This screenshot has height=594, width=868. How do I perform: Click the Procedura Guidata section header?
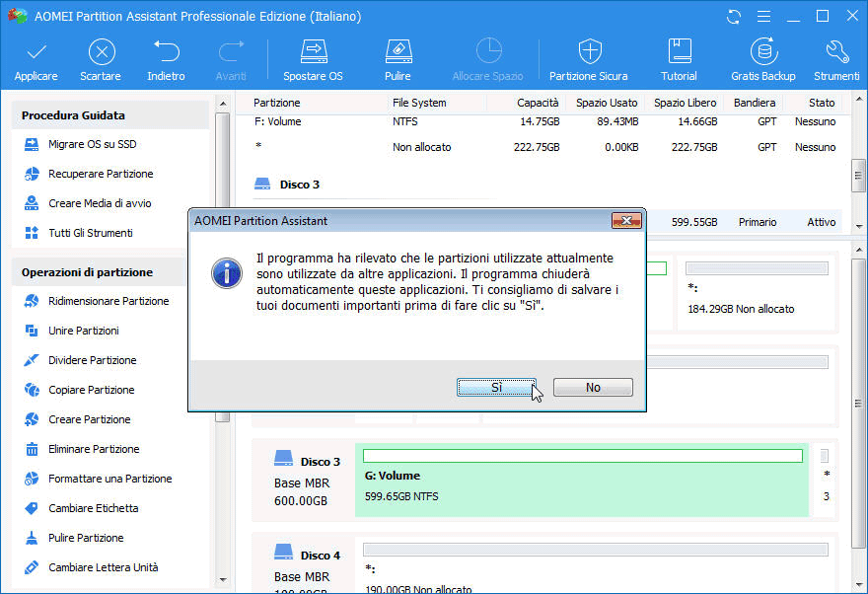(109, 115)
